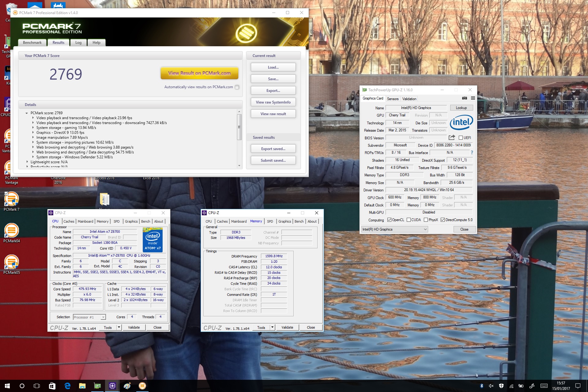
Task: Click the Export saved... button
Action: click(273, 149)
